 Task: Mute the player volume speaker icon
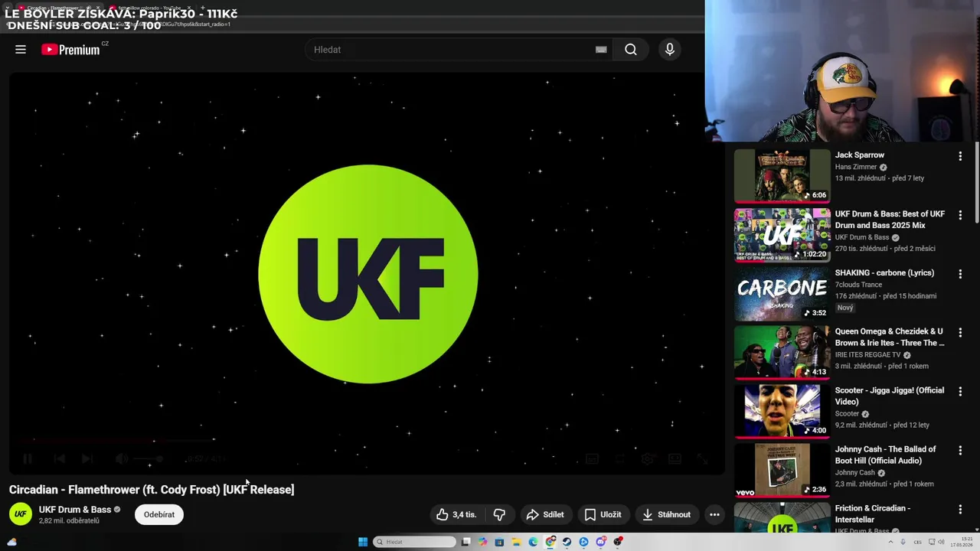click(x=121, y=458)
